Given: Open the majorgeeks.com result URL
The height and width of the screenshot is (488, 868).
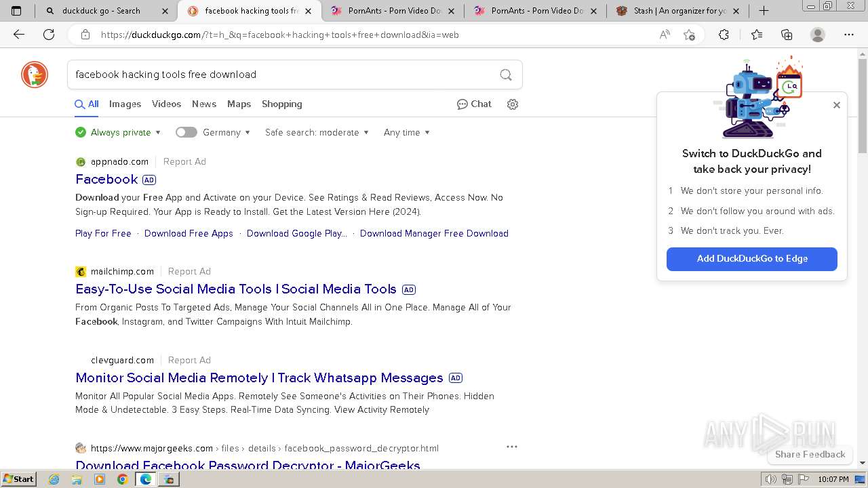Looking at the screenshot, I should coord(264,449).
